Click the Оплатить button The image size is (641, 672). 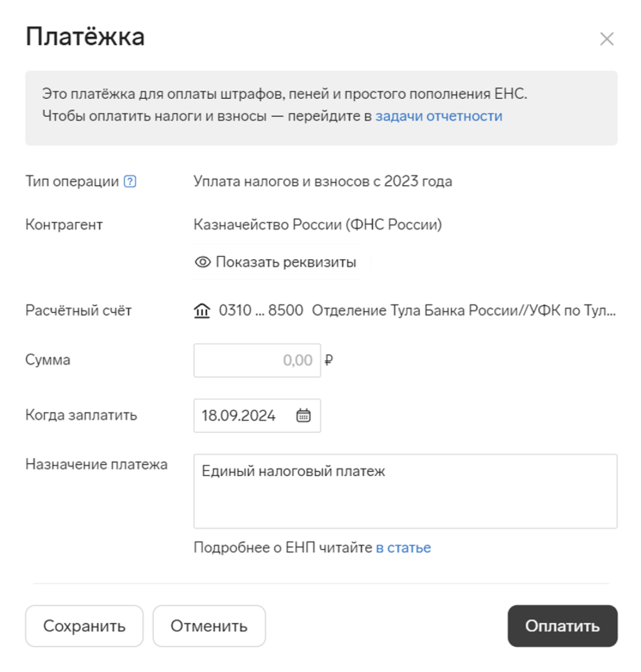(562, 626)
